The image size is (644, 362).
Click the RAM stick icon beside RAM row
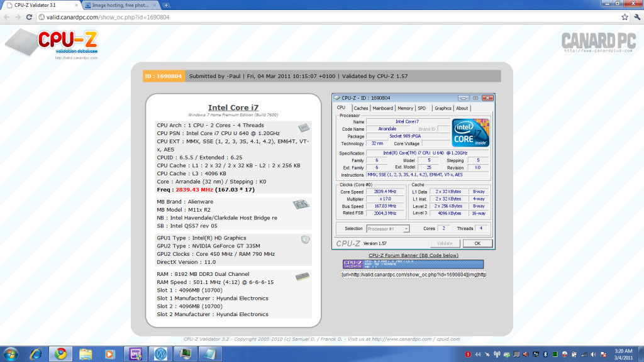(x=303, y=277)
